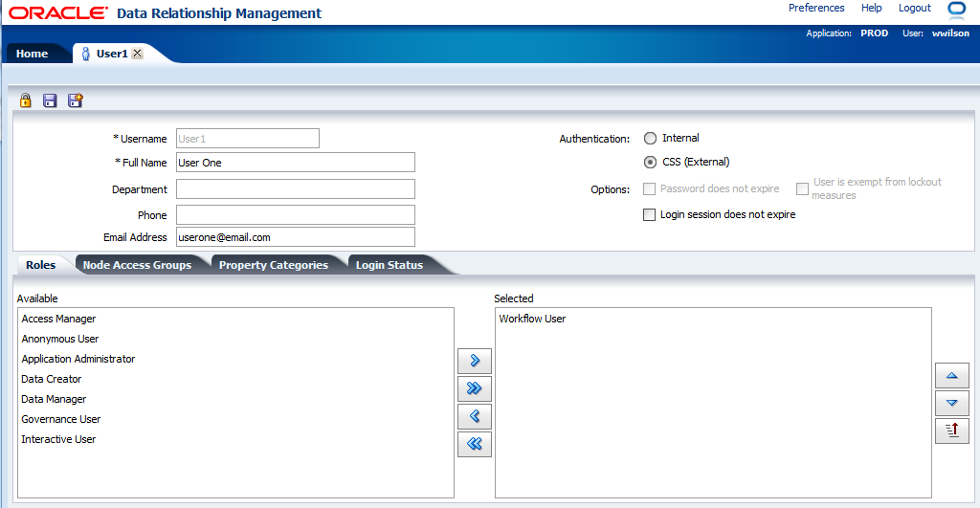Move selected role down in order

click(951, 403)
